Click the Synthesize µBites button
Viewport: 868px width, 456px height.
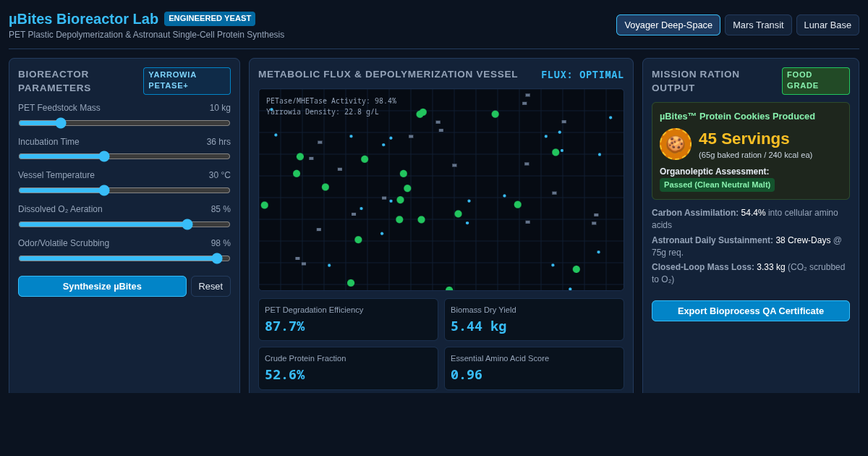[102, 286]
